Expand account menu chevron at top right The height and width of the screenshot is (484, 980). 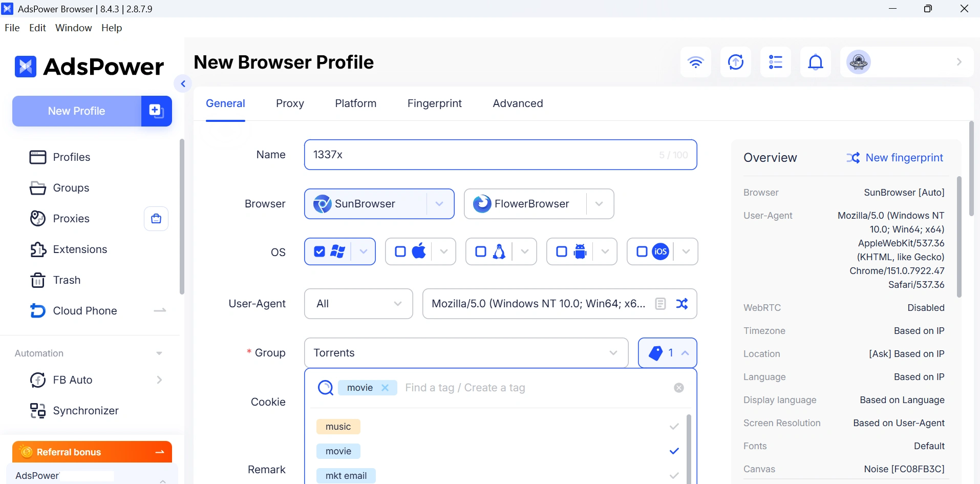click(x=959, y=62)
